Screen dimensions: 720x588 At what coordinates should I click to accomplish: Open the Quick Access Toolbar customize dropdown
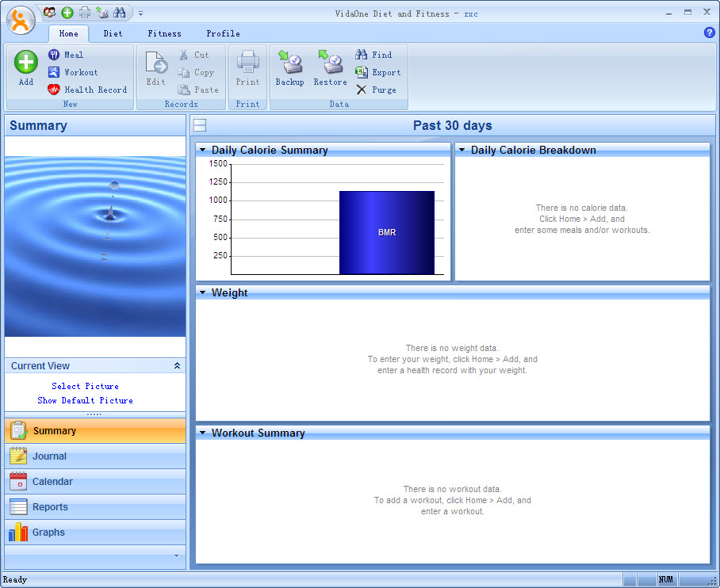point(140,13)
